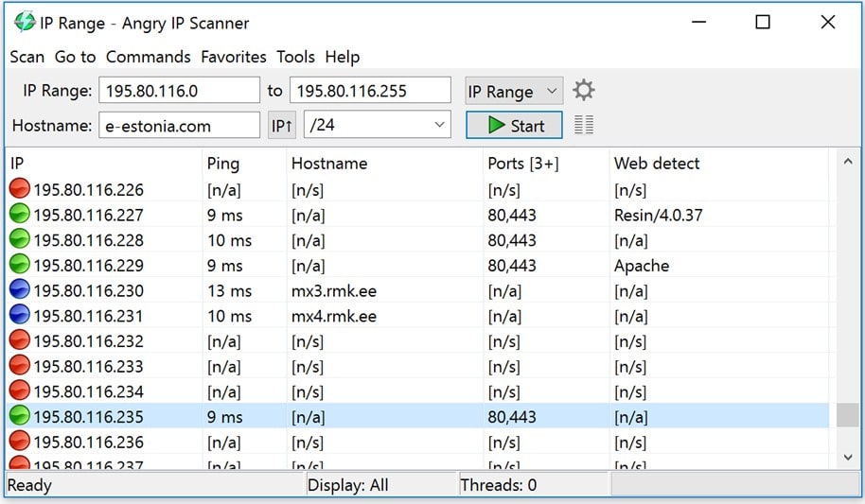
Task: Start the scan with Start button
Action: (514, 125)
